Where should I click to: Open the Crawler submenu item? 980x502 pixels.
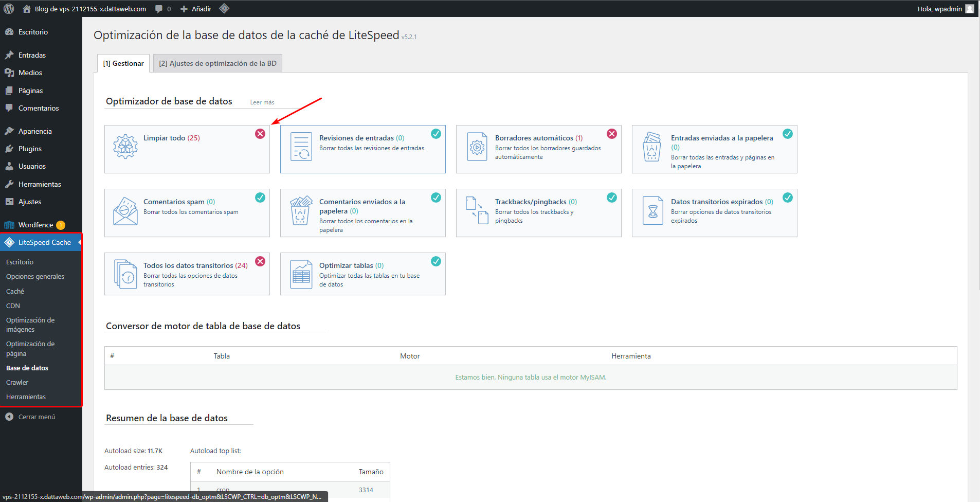coord(17,382)
